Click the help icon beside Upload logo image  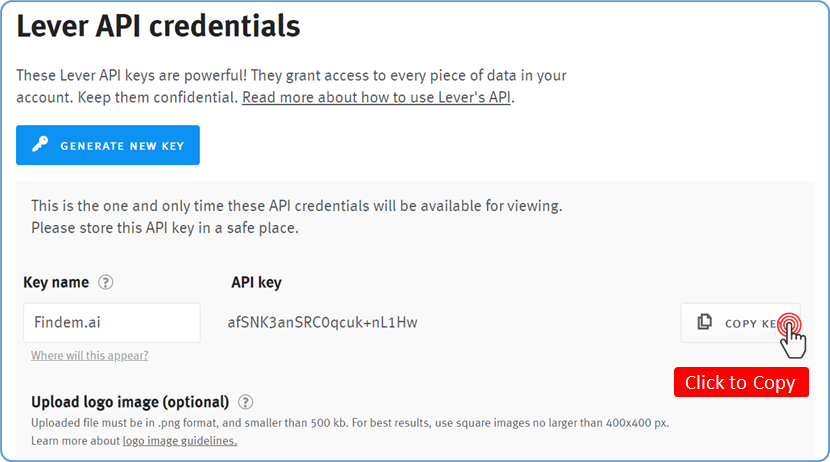[245, 402]
